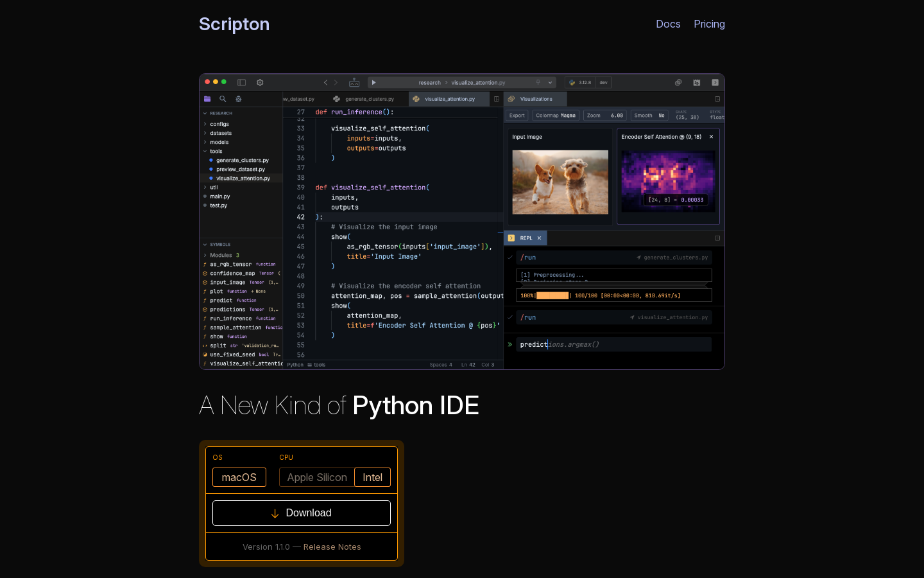Select Intel CPU option
The width and height of the screenshot is (924, 578).
[x=372, y=477]
